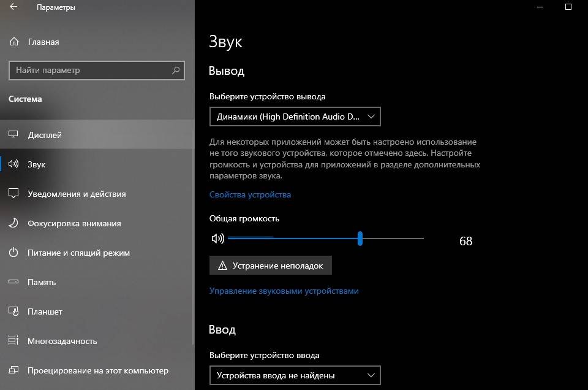Click the Питание и спящий режим icon
The width and height of the screenshot is (588, 390).
13,253
